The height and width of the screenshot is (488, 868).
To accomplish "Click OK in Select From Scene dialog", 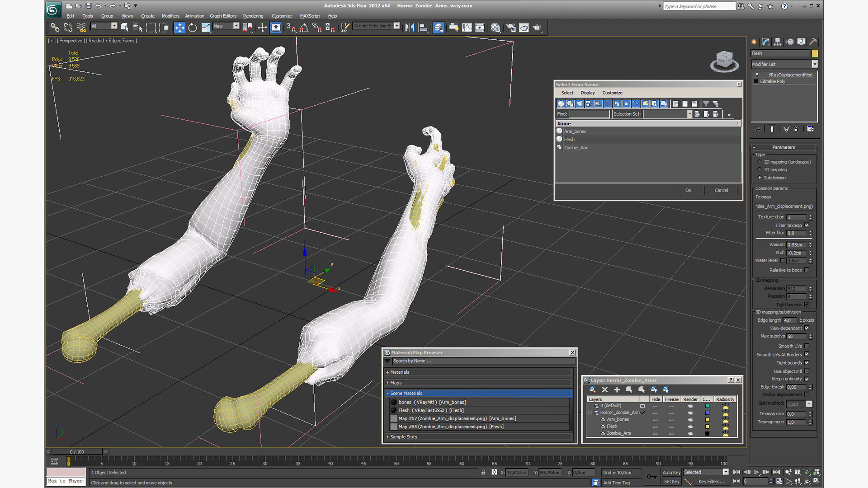I will [x=688, y=190].
